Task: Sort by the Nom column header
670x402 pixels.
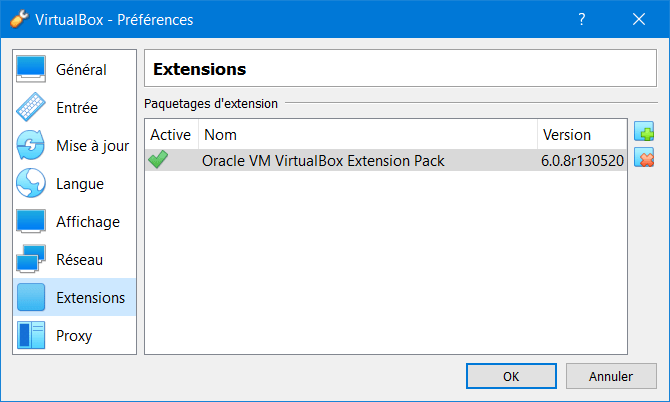Action: pyautogui.click(x=368, y=135)
